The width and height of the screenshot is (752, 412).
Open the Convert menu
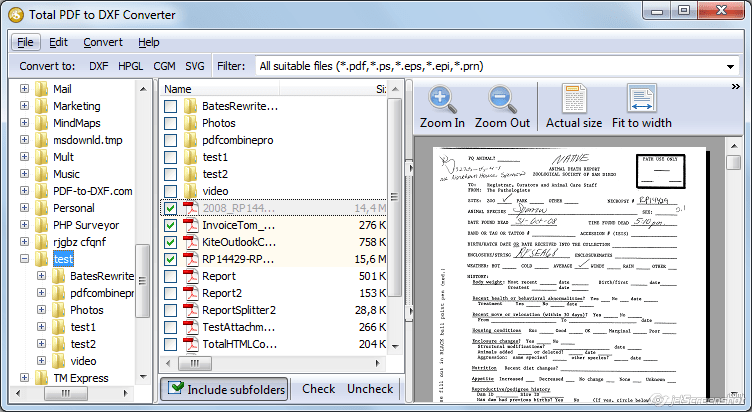[103, 42]
